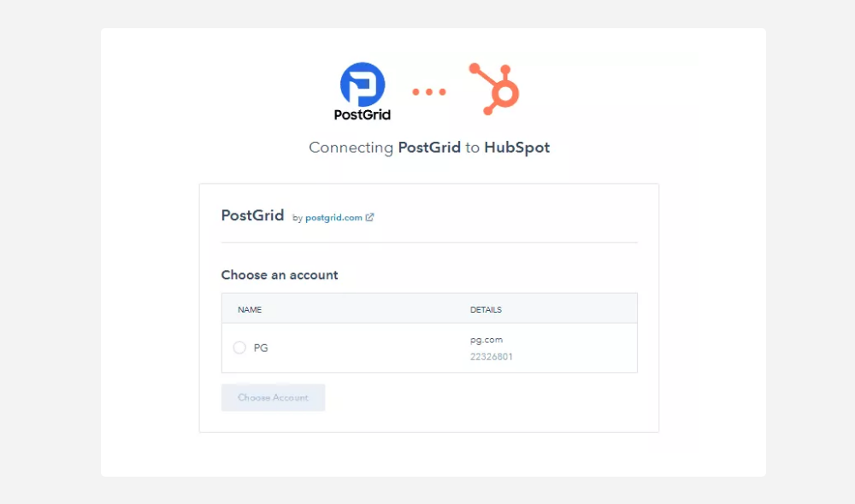The height and width of the screenshot is (504, 855).
Task: Click the orange HubSpot sprocket logo
Action: coord(495,89)
